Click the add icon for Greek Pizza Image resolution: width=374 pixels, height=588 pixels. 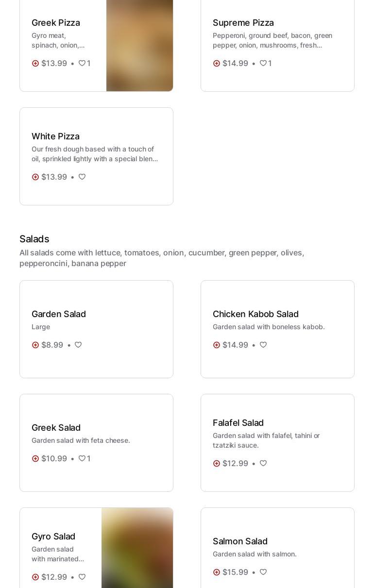pyautogui.click(x=35, y=63)
